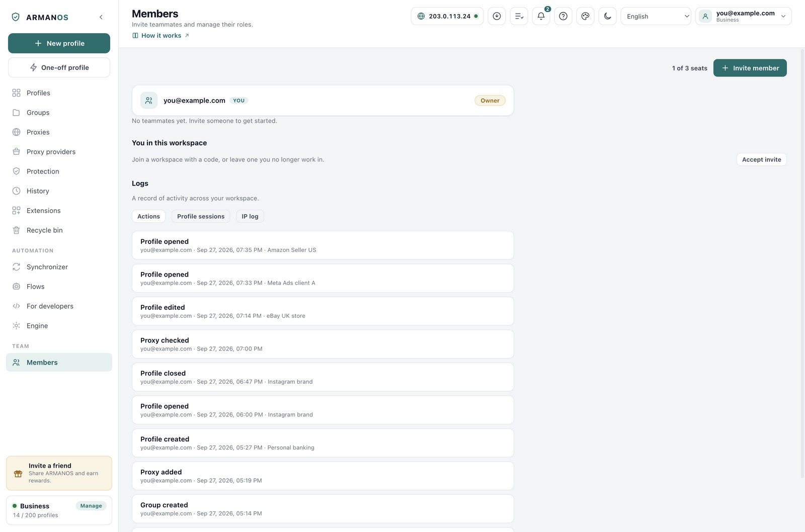Expand the English language dropdown
The height and width of the screenshot is (532, 805).
click(656, 16)
